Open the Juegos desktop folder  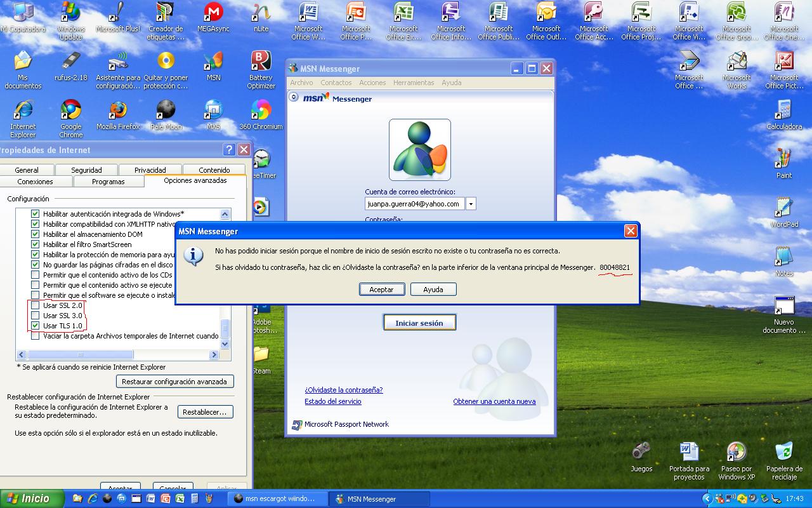[x=641, y=457]
